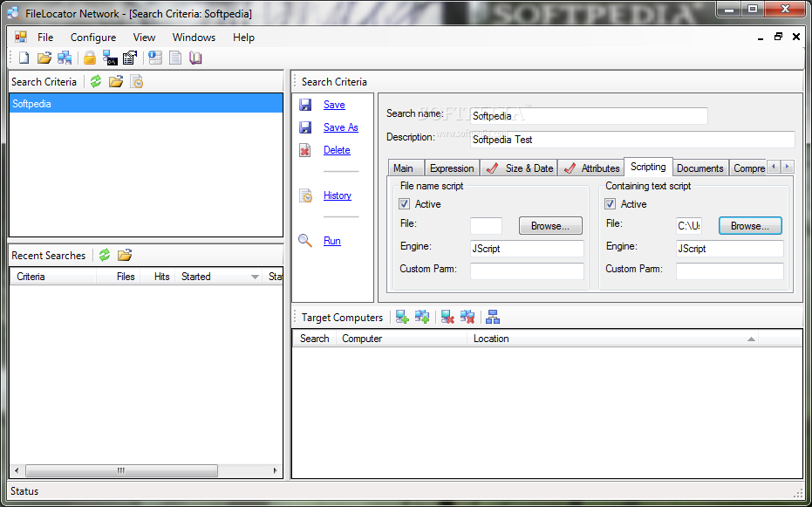This screenshot has width=812, height=507.
Task: Switch to the Size & Date tab
Action: 519,168
